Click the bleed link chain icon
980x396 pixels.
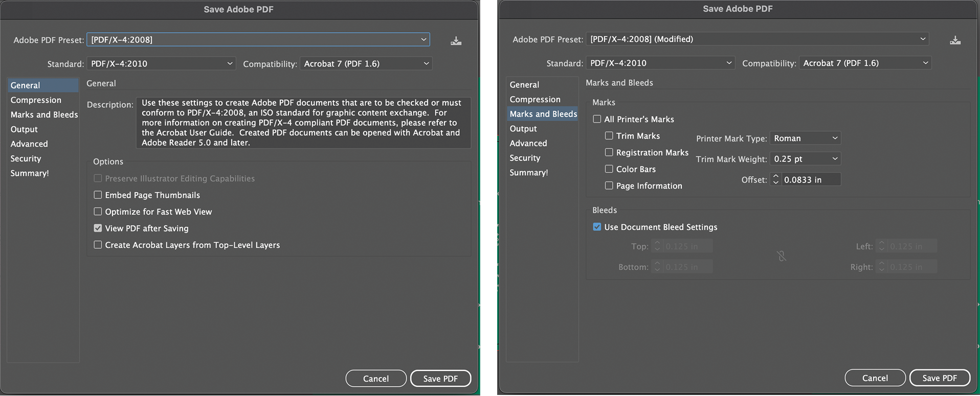tap(781, 256)
